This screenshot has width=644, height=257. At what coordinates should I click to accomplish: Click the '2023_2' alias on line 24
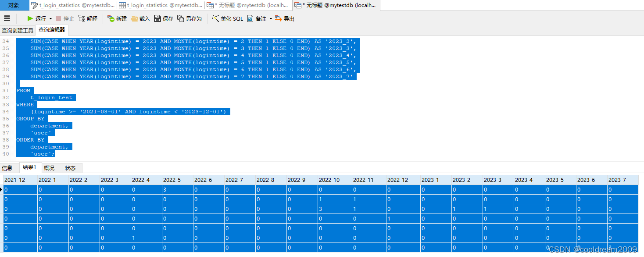click(x=339, y=41)
